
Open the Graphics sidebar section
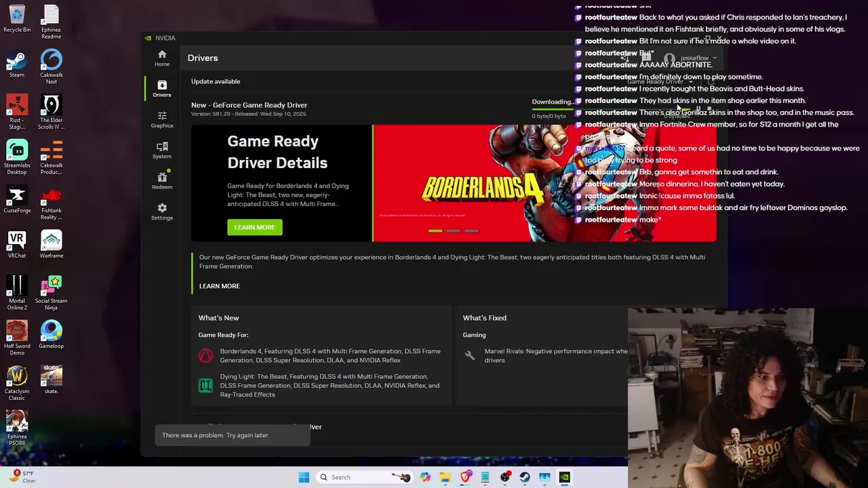(161, 119)
